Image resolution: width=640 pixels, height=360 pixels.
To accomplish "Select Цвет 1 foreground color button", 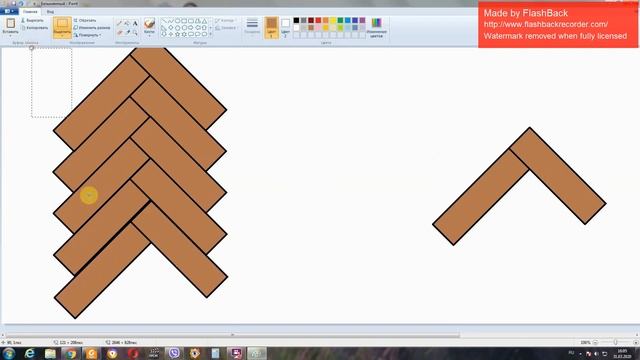I will click(271, 27).
